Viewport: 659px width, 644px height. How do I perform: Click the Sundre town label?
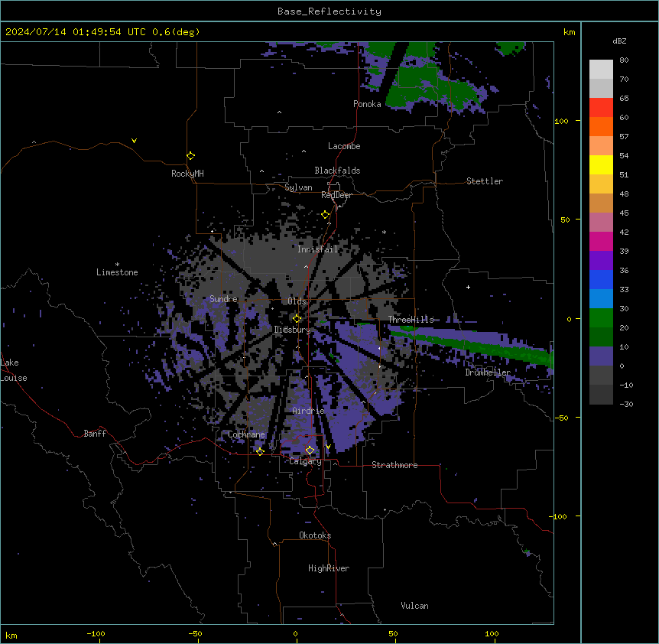223,299
